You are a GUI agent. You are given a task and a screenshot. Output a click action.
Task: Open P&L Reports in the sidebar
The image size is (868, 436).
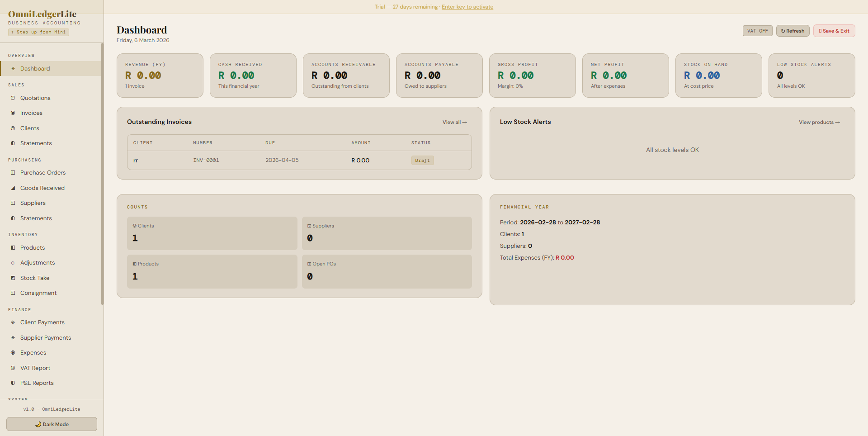[37, 383]
